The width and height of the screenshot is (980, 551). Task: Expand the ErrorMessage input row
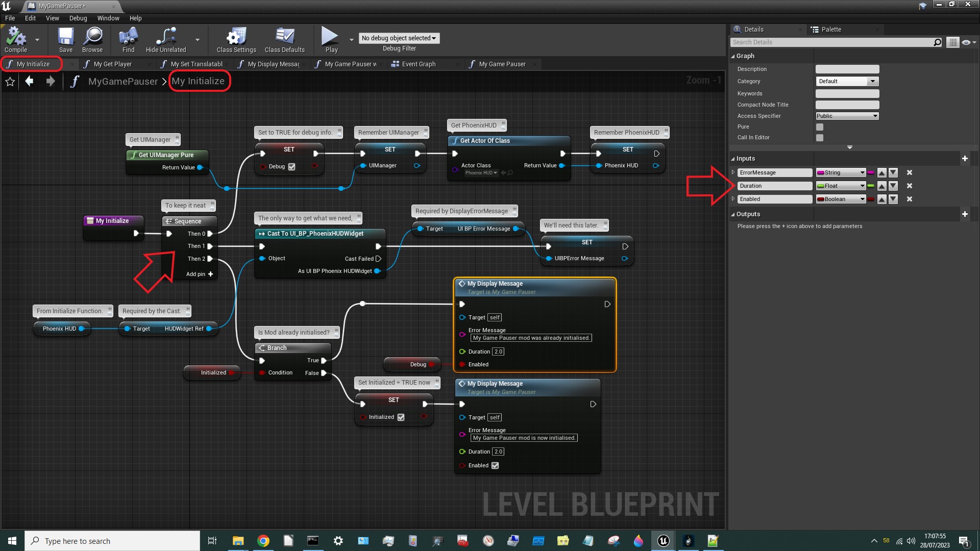tap(733, 172)
